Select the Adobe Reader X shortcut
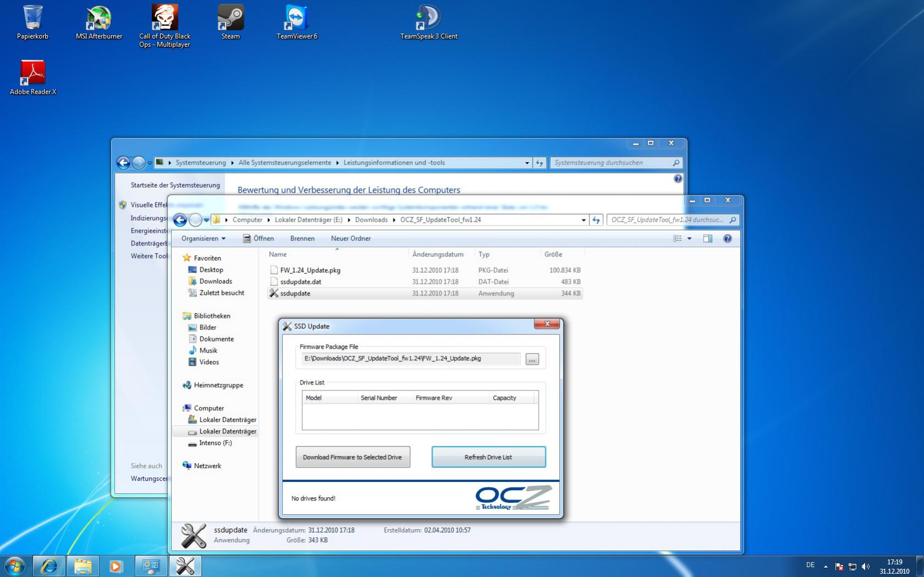924x577 pixels. 33,78
